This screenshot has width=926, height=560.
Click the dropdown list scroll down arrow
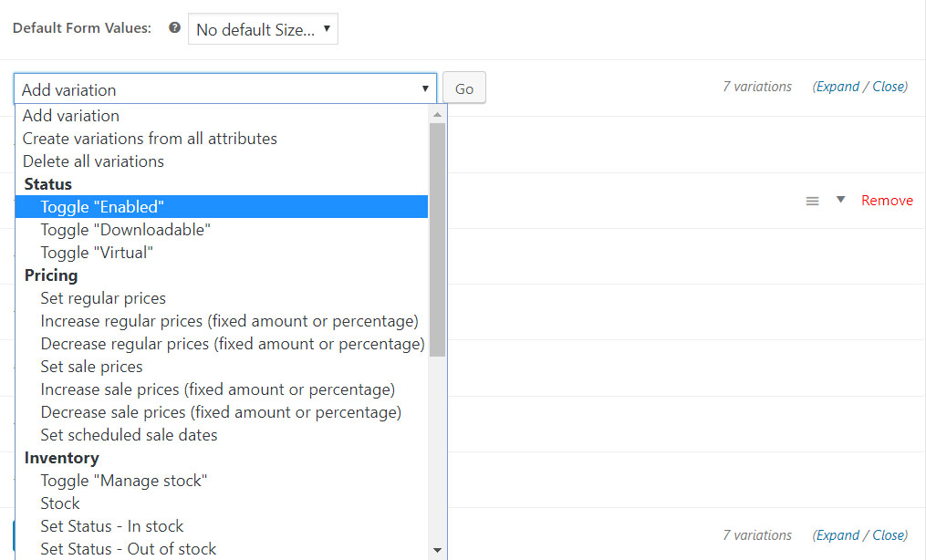438,550
